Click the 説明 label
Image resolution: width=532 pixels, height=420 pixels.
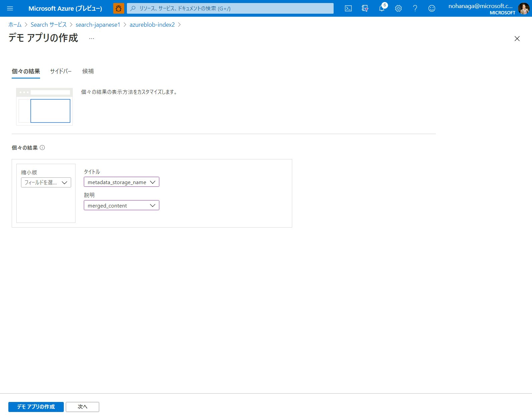click(89, 195)
